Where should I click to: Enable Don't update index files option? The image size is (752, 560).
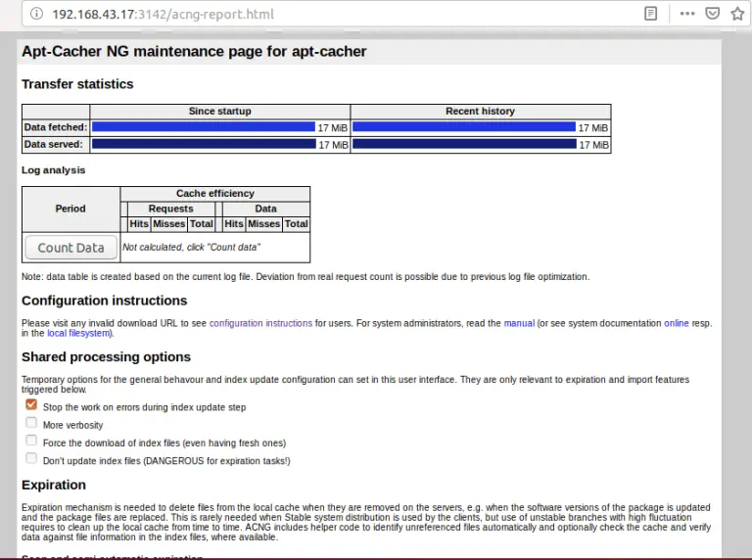tap(31, 458)
